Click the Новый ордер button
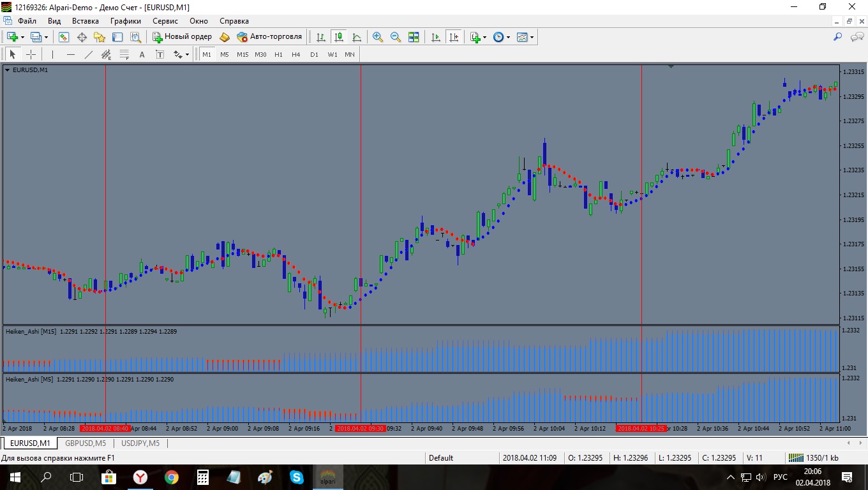The image size is (868, 490). tap(182, 37)
